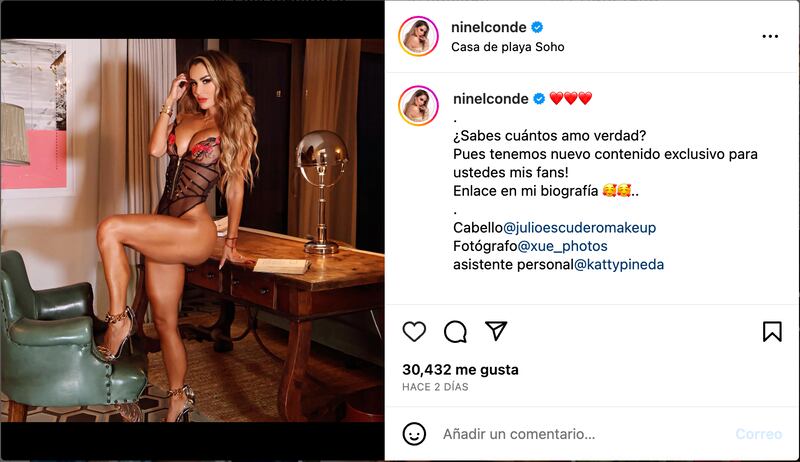Viewport: 800px width, 462px height.
Task: Click the caption ninelconde profile avatar
Action: (x=418, y=106)
